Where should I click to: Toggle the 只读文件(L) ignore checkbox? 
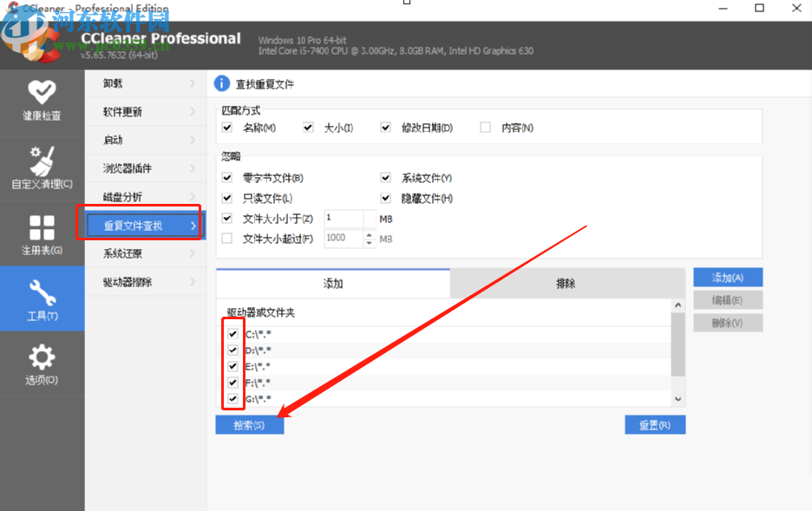point(226,198)
